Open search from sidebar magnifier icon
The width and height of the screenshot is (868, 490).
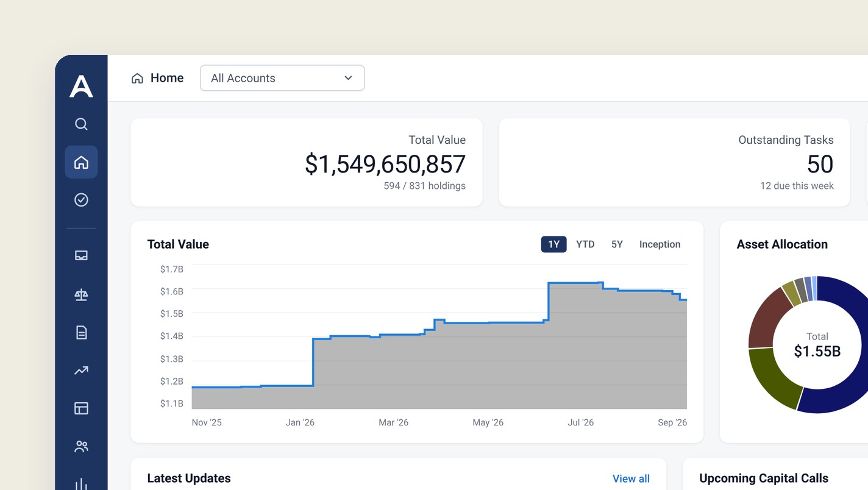[x=81, y=124]
